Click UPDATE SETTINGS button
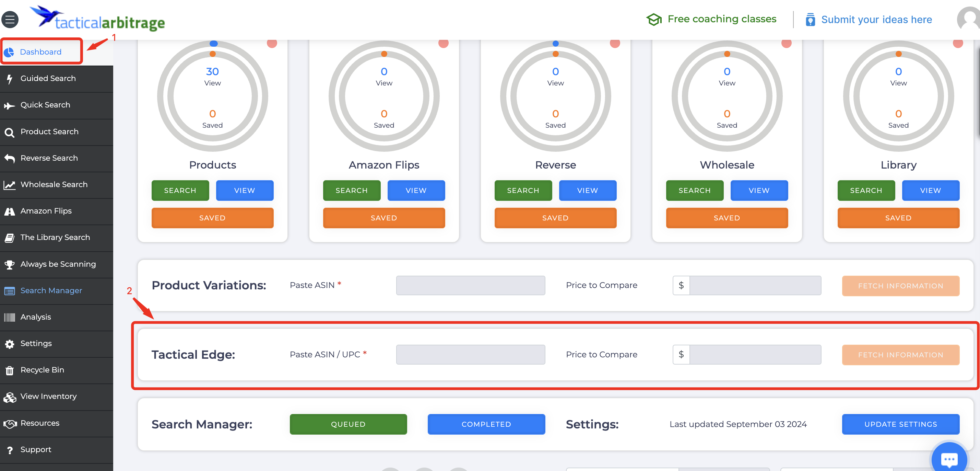980x471 pixels. pyautogui.click(x=901, y=424)
